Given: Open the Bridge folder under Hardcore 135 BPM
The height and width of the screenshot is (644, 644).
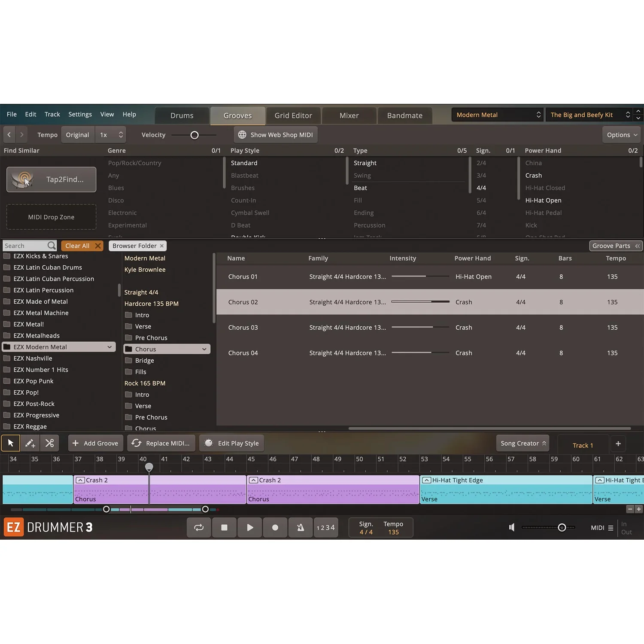Looking at the screenshot, I should click(140, 361).
